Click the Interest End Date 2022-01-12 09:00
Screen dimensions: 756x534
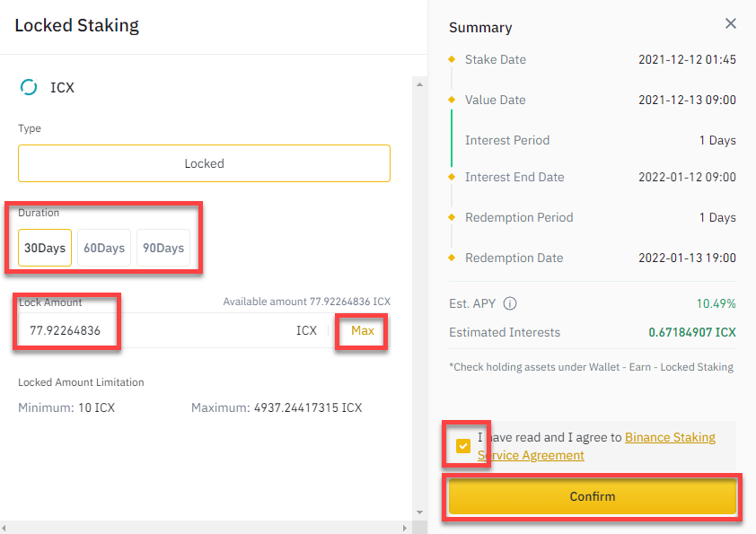[688, 178]
